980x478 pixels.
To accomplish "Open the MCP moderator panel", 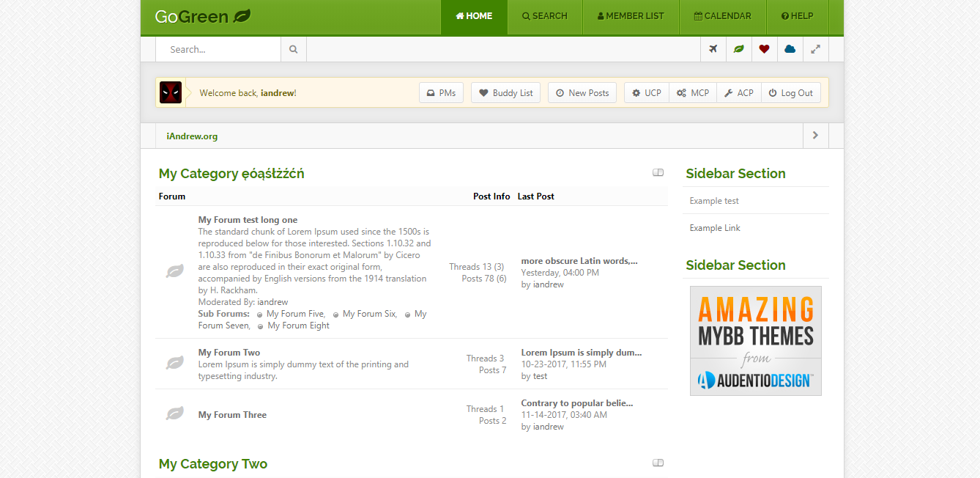I will pos(693,93).
